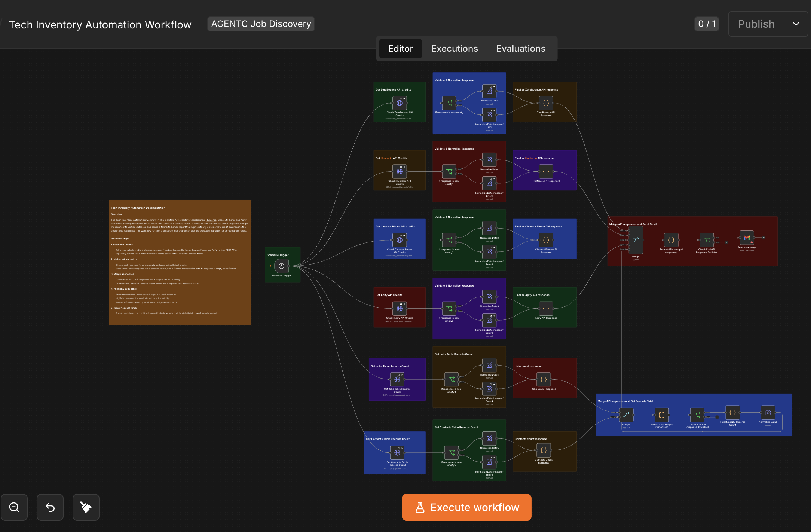Select the Normalize Data node icon
Viewport: 811px width, 532px height.
tap(489, 91)
